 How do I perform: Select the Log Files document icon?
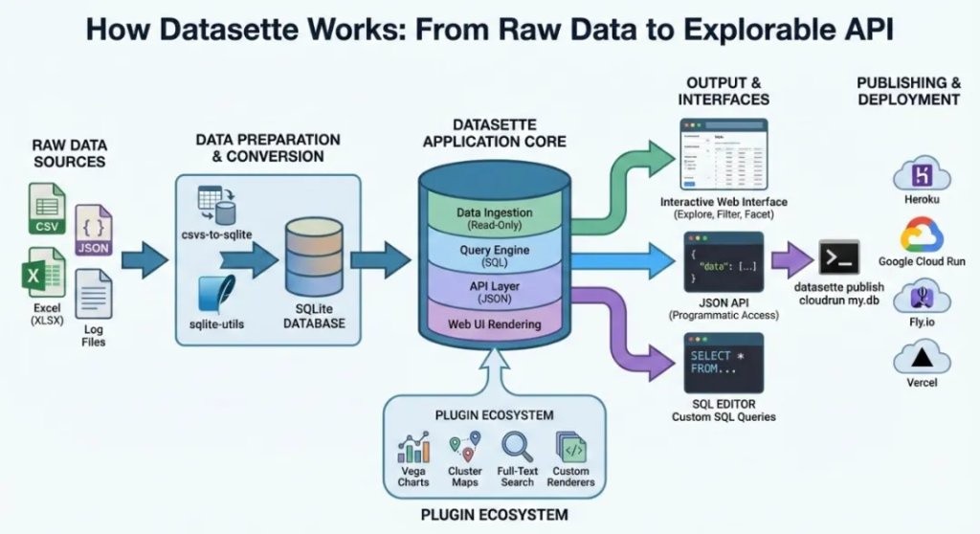93,294
